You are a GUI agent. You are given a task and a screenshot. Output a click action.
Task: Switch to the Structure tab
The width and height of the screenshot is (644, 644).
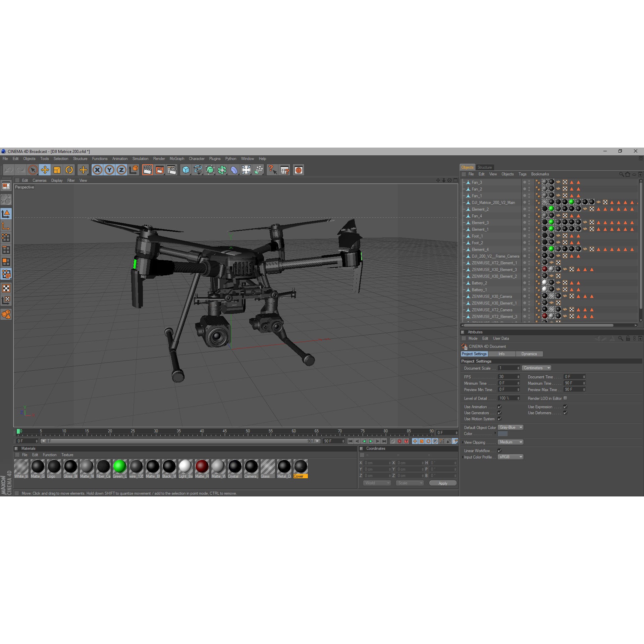(x=484, y=167)
